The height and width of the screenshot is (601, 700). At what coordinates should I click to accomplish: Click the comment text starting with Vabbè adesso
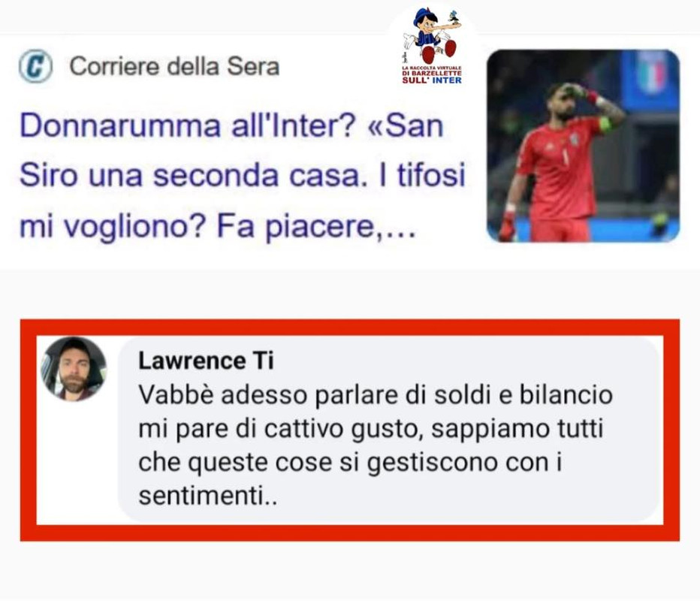(376, 445)
